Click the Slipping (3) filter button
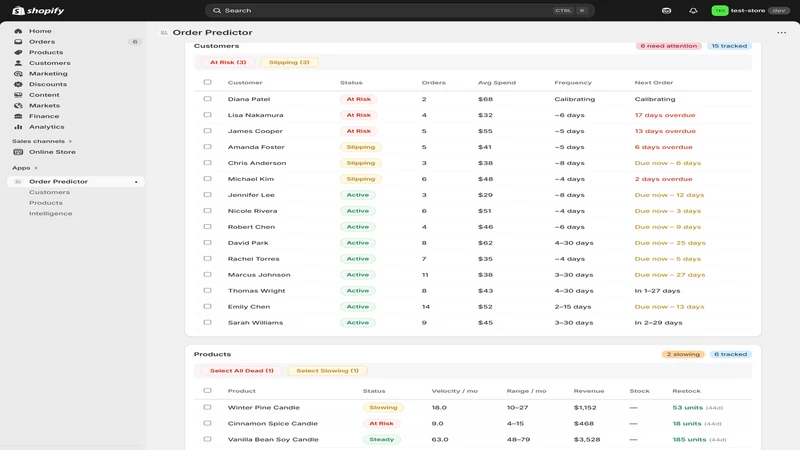Viewport: 800px width, 450px height. click(x=289, y=62)
